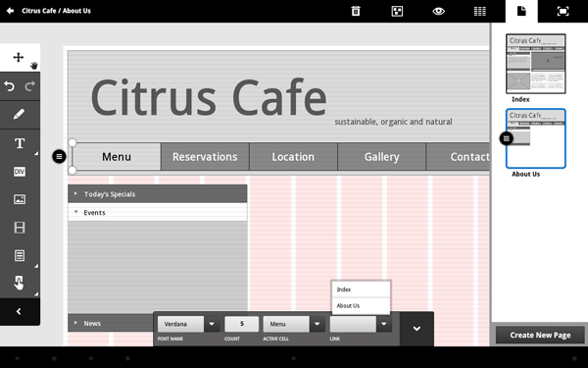This screenshot has width=588, height=368.
Task: Click the undo arrow
Action: coord(10,86)
